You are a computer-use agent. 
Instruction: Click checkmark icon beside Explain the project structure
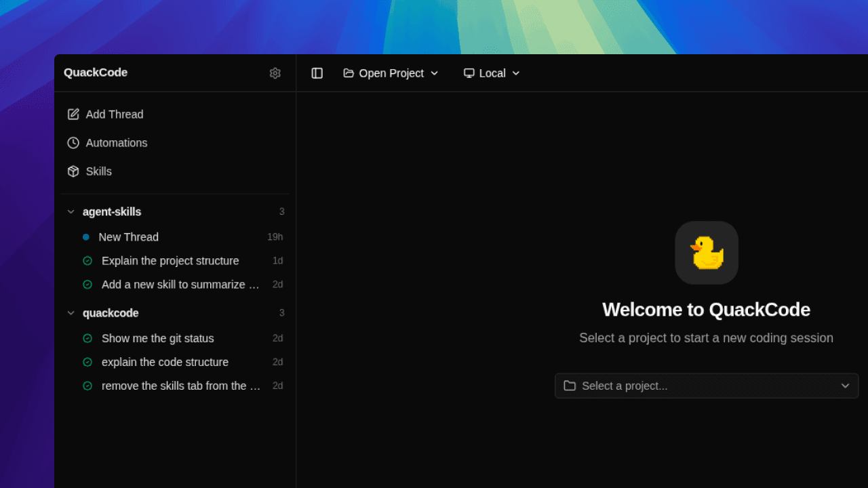pos(87,261)
